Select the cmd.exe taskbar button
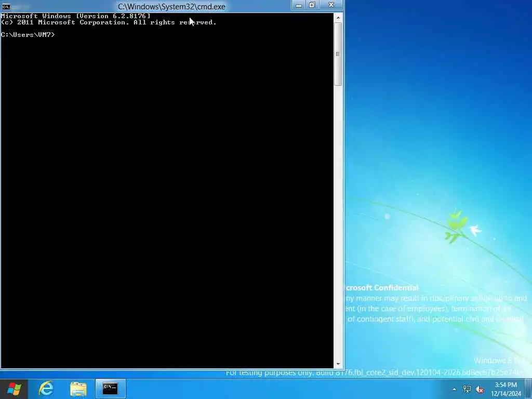 point(111,389)
